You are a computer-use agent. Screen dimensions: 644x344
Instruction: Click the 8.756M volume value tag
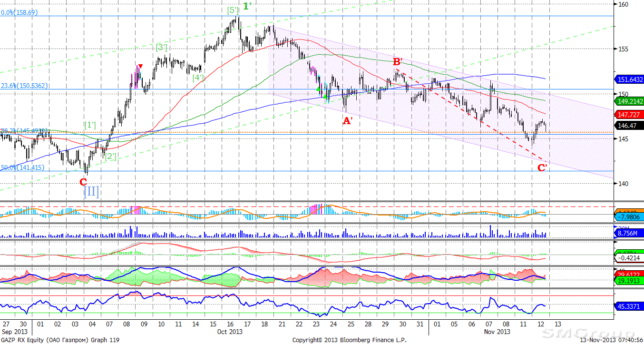click(627, 234)
